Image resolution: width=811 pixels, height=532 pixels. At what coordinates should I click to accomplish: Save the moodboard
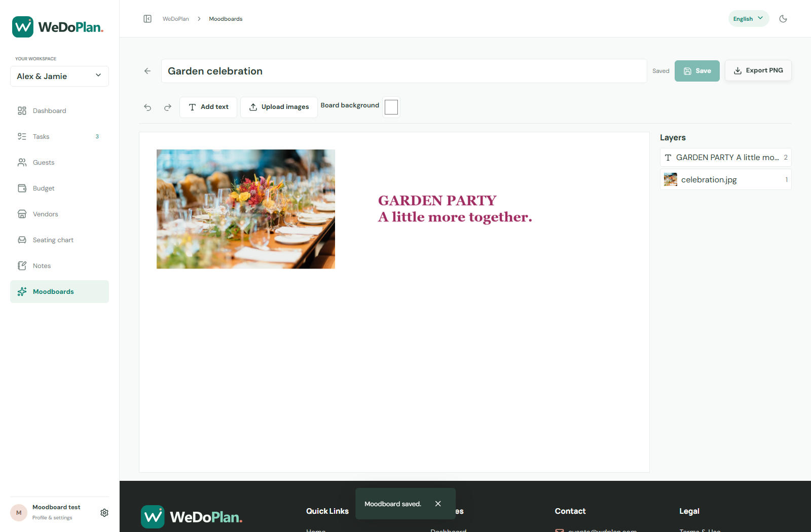coord(697,71)
